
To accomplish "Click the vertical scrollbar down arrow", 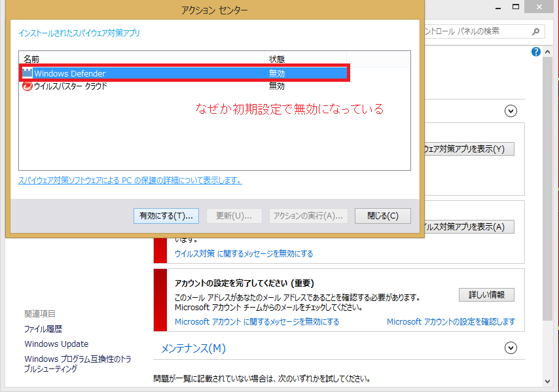I will point(548,382).
